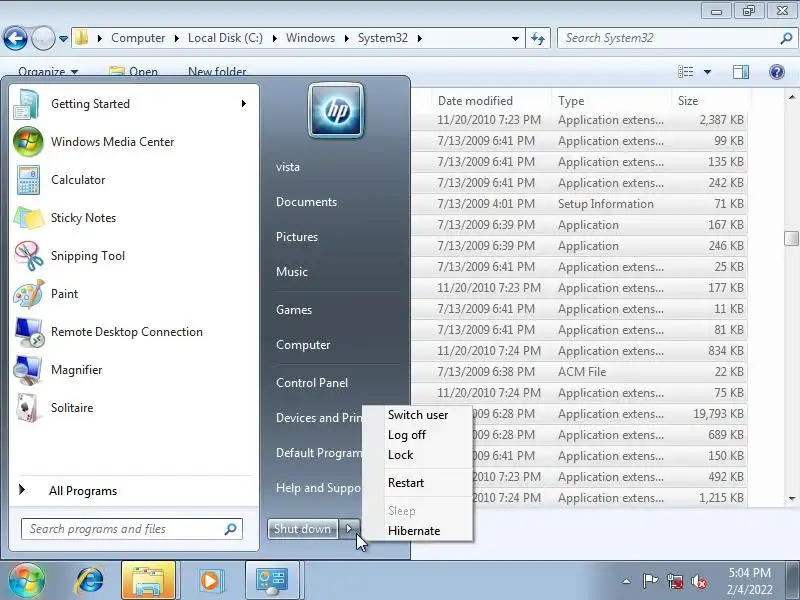Screen dimensions: 800x600
Task: Open address bar history dropdown
Action: coord(515,39)
